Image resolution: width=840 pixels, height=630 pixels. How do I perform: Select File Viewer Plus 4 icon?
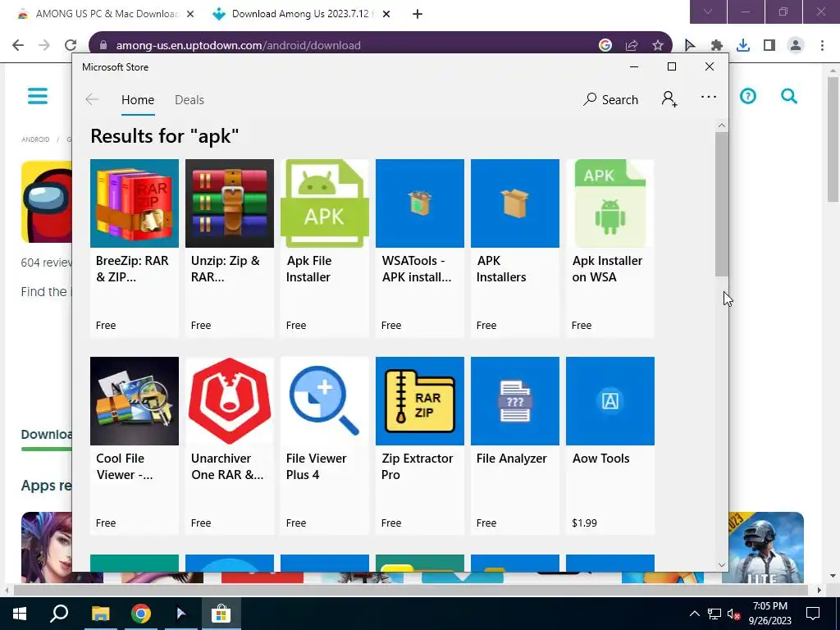pos(325,400)
